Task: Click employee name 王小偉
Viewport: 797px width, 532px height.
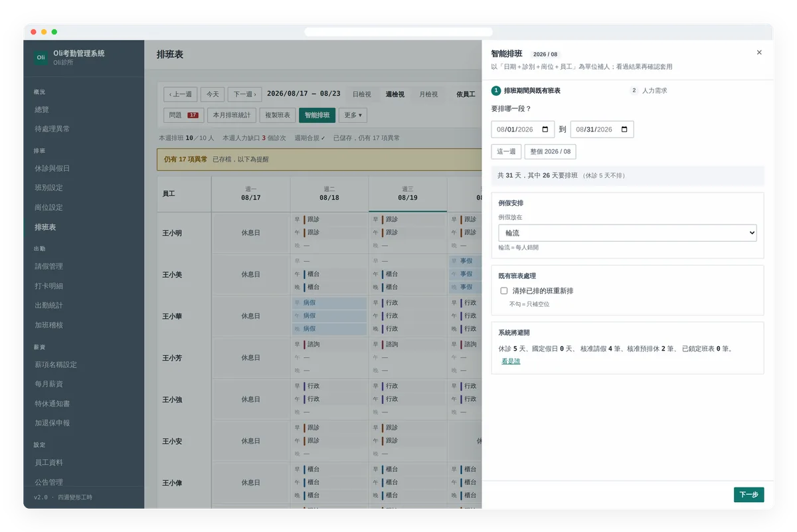Action: (x=172, y=483)
